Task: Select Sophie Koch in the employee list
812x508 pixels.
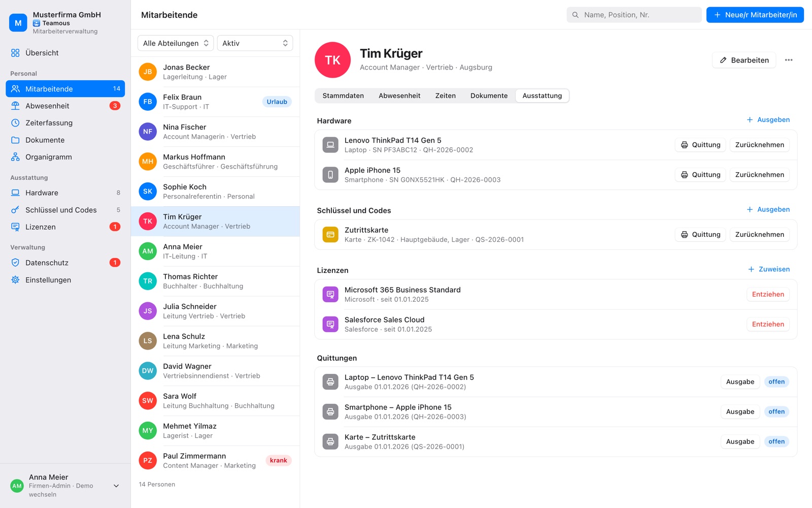Action: 215,192
